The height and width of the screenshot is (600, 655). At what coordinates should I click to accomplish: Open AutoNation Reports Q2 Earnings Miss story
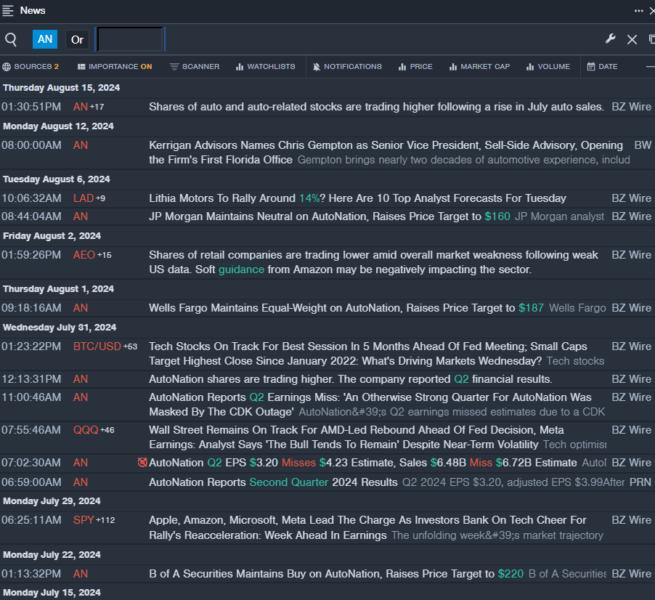pyautogui.click(x=370, y=404)
